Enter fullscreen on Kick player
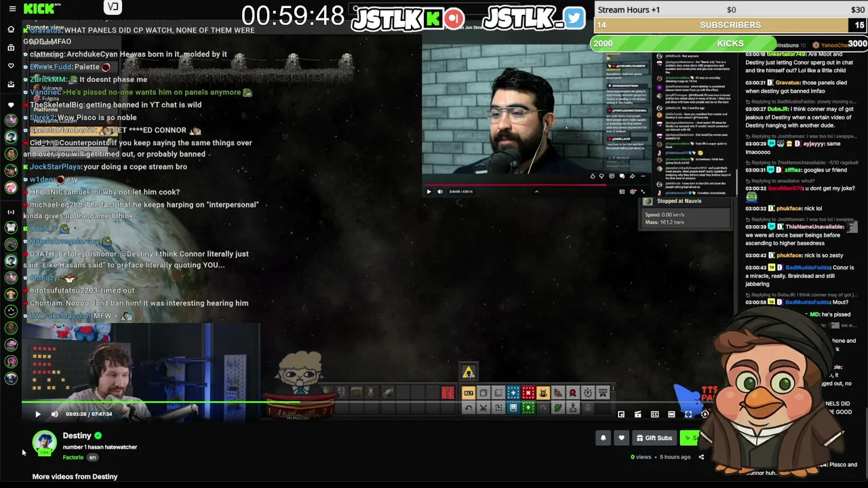 pyautogui.click(x=688, y=414)
